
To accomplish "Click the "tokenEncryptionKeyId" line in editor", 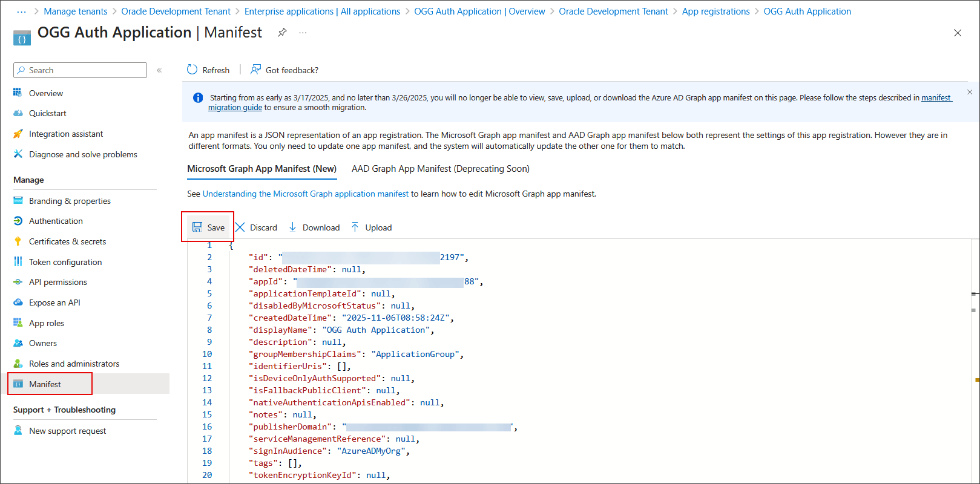I will click(319, 475).
